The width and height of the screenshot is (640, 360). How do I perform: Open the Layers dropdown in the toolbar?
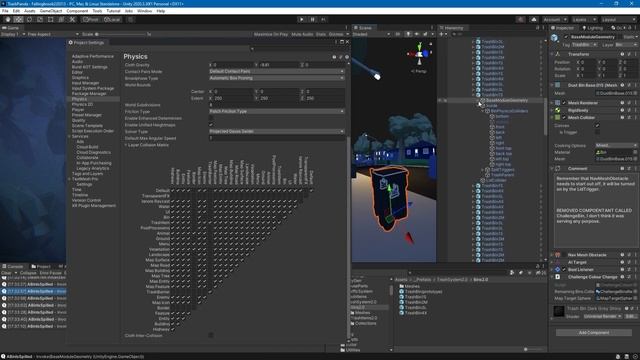click(584, 19)
